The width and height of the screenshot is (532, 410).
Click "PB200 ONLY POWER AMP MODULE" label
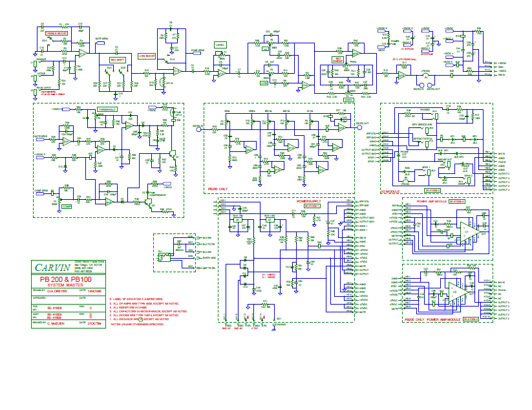[432, 319]
